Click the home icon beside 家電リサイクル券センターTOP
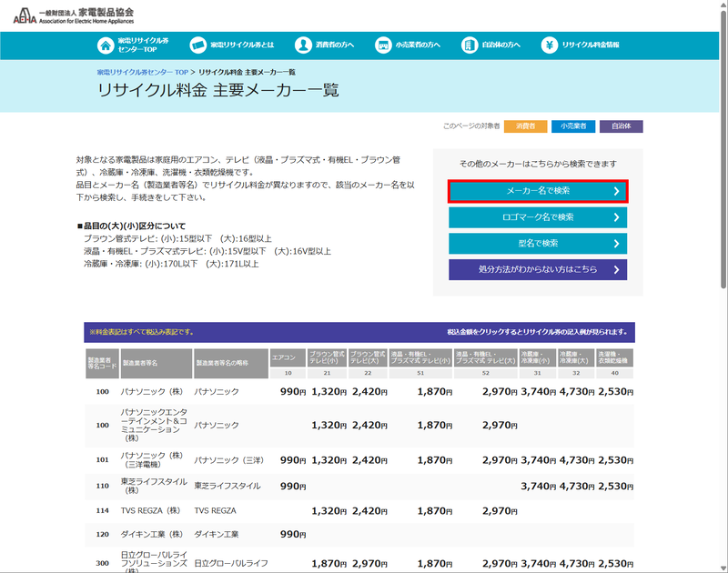728x573 pixels. [103, 43]
